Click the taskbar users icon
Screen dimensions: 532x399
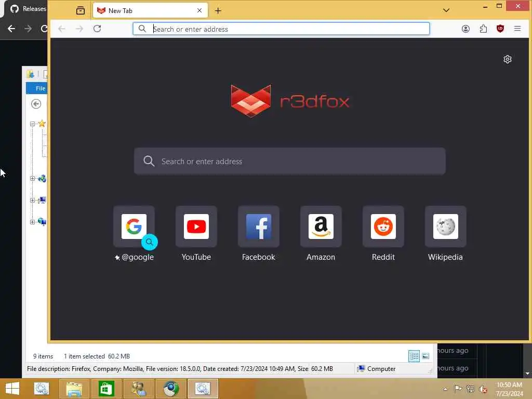[x=139, y=389]
